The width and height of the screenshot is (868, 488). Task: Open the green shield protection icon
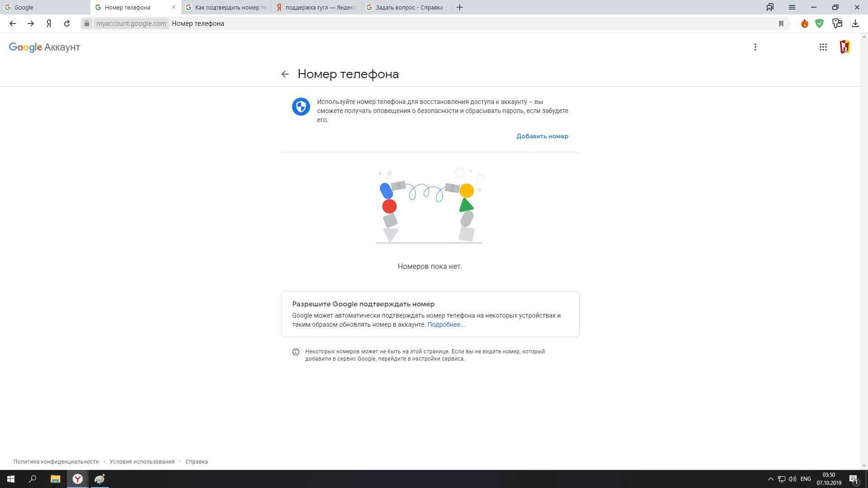(x=820, y=23)
